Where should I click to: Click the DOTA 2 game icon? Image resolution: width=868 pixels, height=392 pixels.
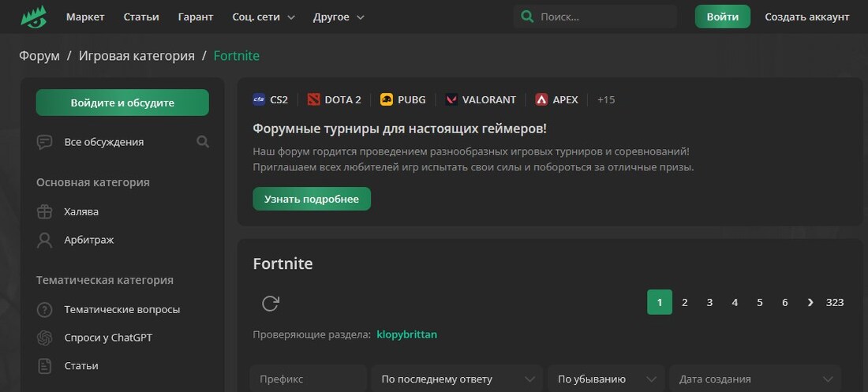[314, 99]
